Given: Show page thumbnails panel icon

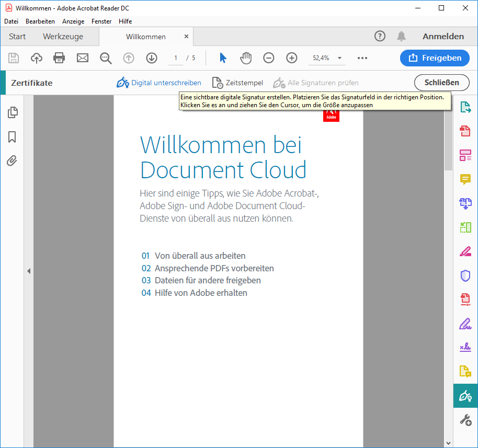Looking at the screenshot, I should pyautogui.click(x=13, y=112).
